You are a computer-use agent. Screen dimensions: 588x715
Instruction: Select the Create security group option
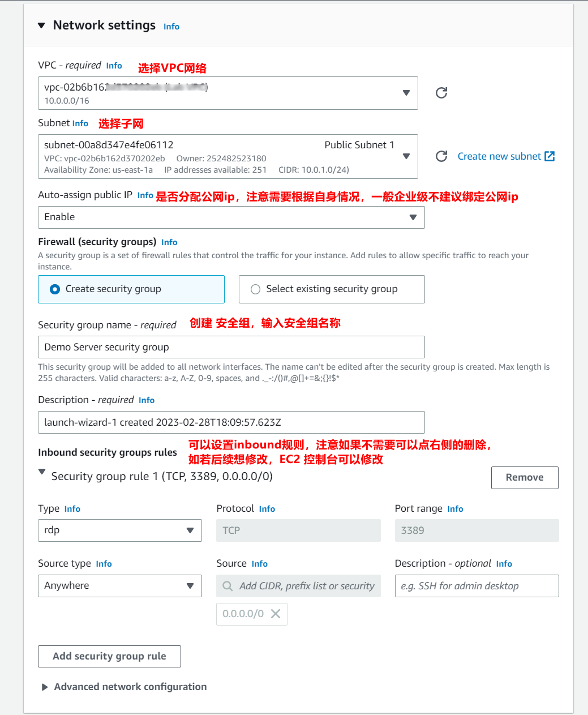55,289
